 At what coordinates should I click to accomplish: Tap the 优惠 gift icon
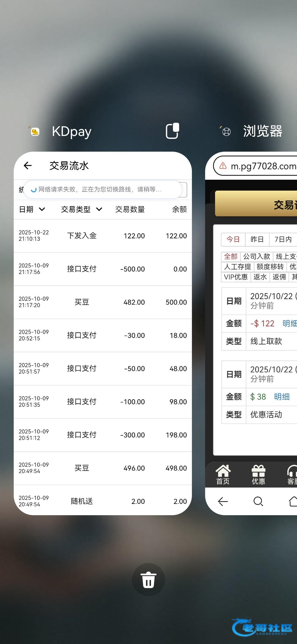click(258, 474)
